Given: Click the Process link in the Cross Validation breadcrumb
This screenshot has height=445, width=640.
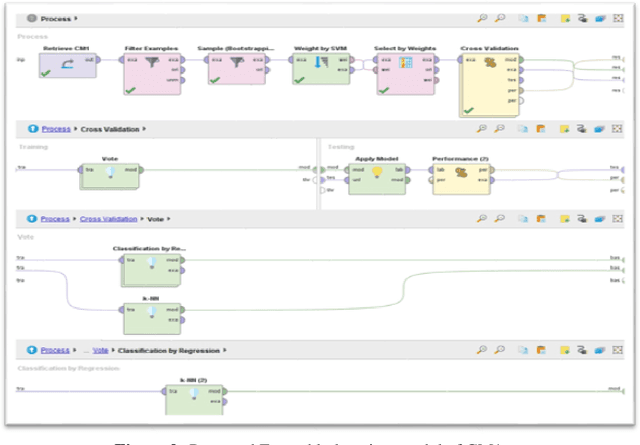Looking at the screenshot, I should click(56, 129).
